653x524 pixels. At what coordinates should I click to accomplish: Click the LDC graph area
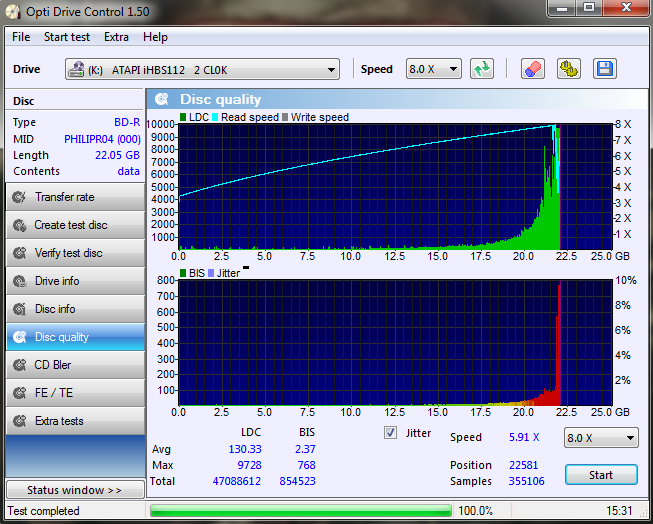coord(396,187)
